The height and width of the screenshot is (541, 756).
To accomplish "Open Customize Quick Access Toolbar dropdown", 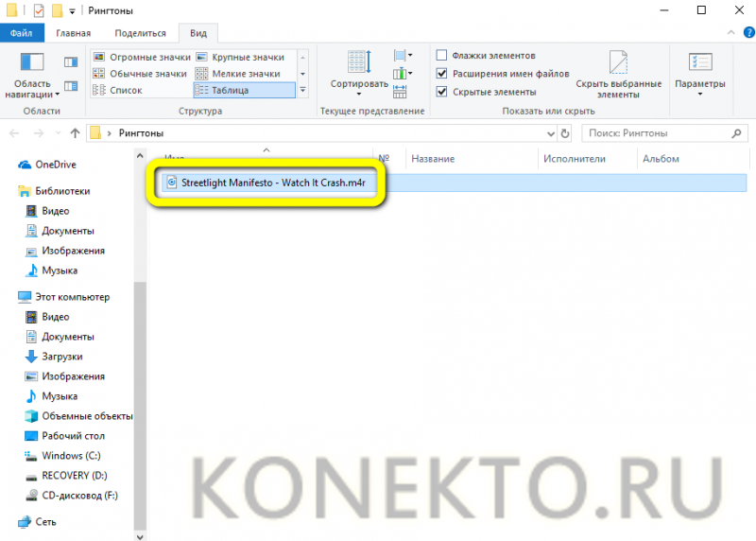I will pos(72,10).
